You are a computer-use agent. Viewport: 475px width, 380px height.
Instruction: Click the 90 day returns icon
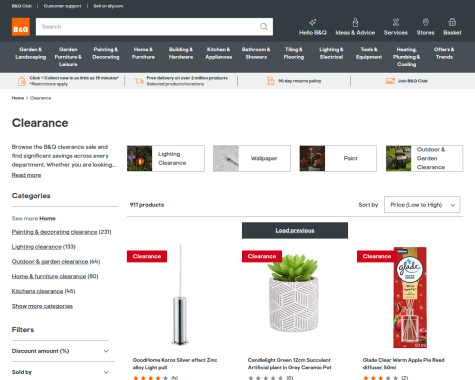[271, 81]
